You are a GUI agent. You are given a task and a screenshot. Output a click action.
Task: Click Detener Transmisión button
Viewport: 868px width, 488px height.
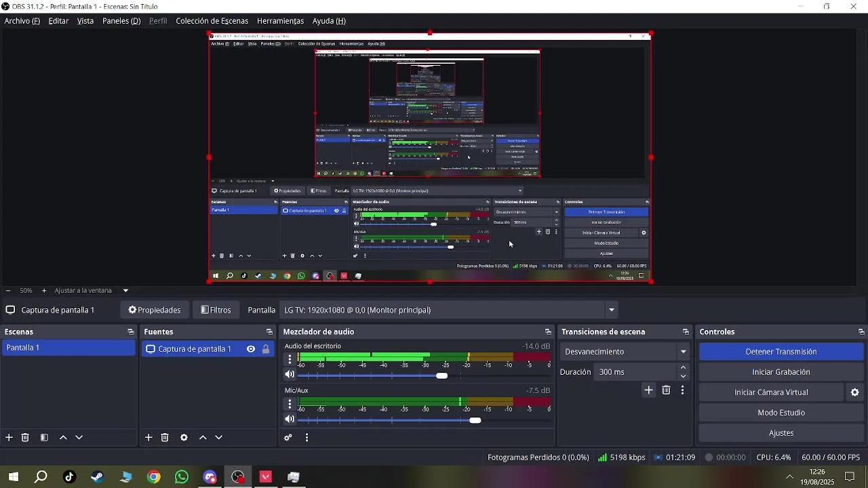point(781,352)
